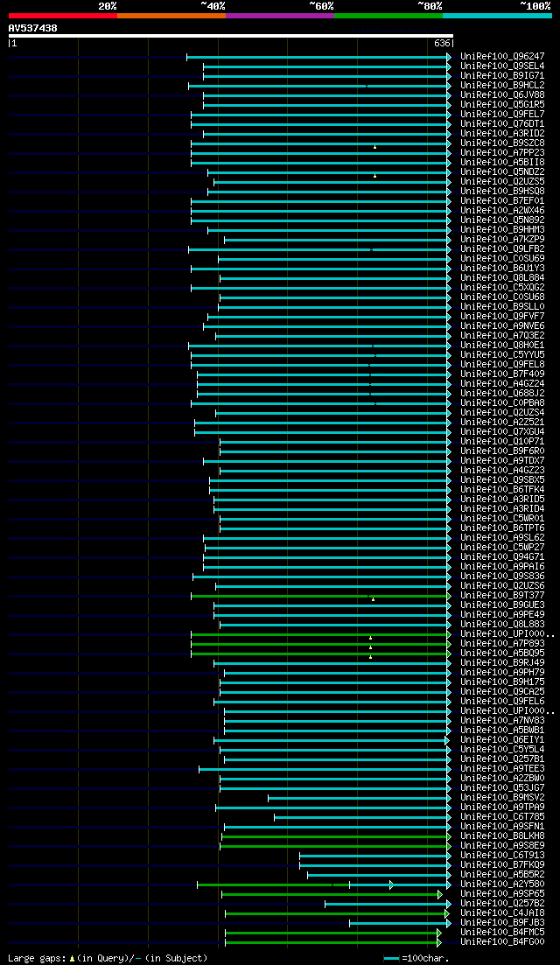This screenshot has width=560, height=965.
Task: Open hit UniRef100_Q6JV88
Action: [x=502, y=94]
